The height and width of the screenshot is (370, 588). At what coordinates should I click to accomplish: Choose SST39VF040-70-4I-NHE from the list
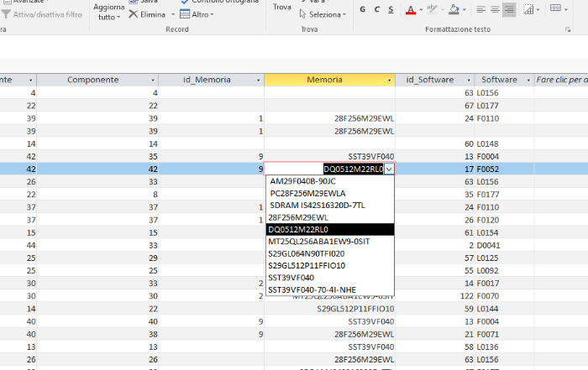pos(330,289)
